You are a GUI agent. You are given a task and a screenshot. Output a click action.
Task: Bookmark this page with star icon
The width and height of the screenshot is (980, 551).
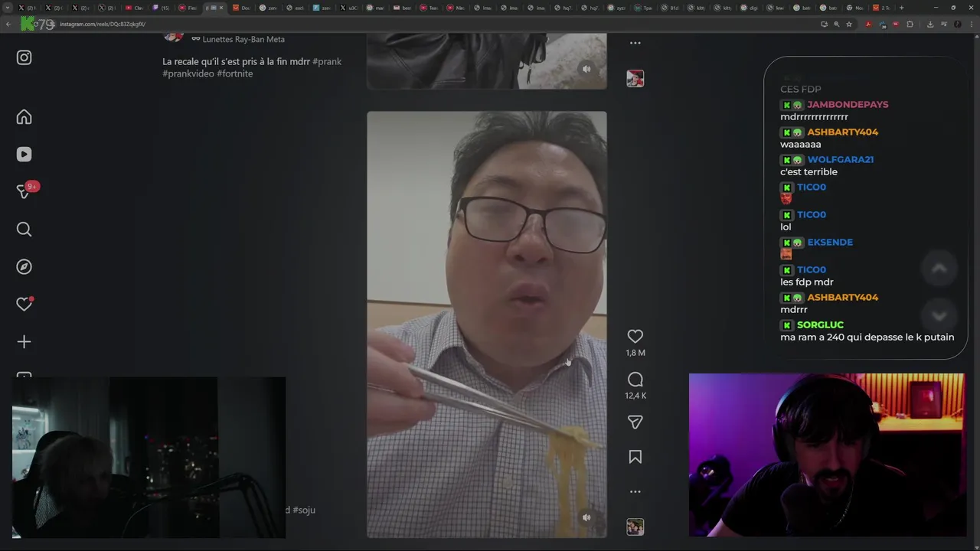coord(849,24)
